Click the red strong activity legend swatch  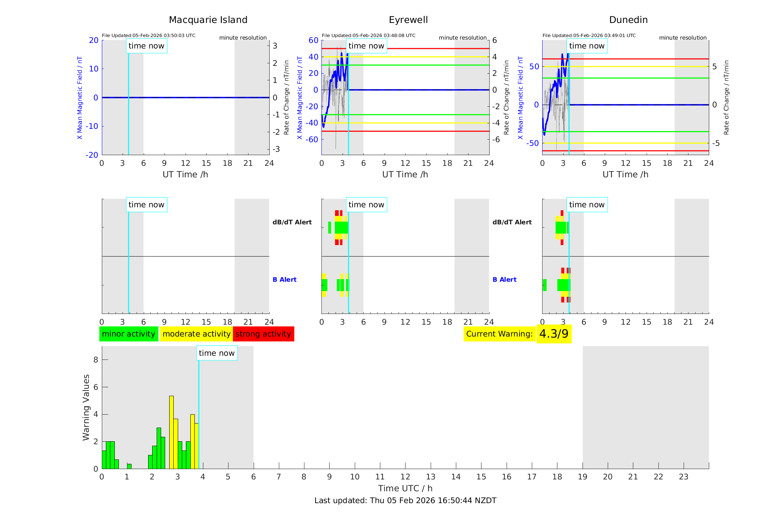click(263, 334)
